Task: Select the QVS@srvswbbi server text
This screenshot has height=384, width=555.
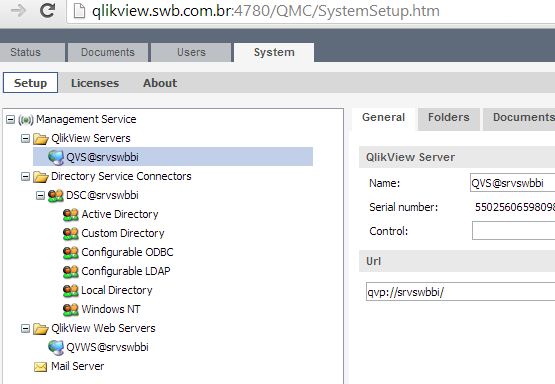Action: click(x=102, y=157)
